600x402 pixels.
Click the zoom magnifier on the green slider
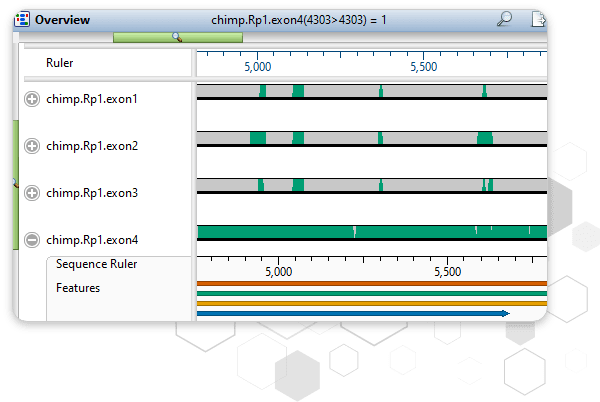pos(177,37)
